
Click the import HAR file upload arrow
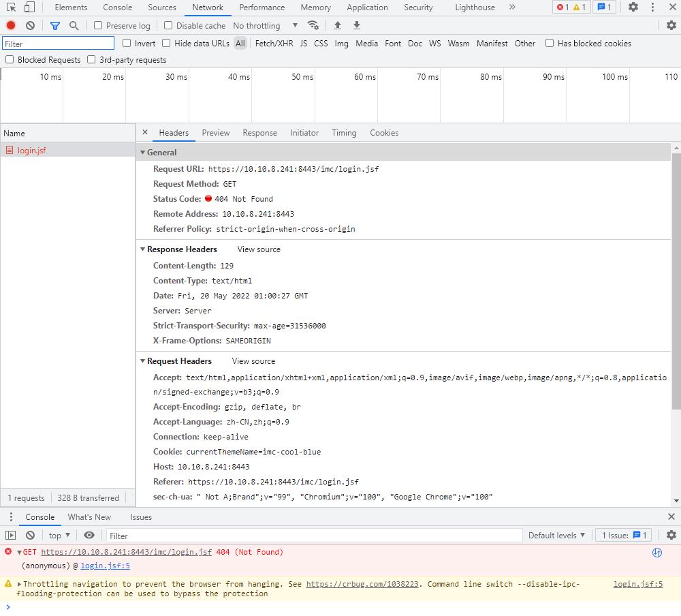pyautogui.click(x=338, y=25)
